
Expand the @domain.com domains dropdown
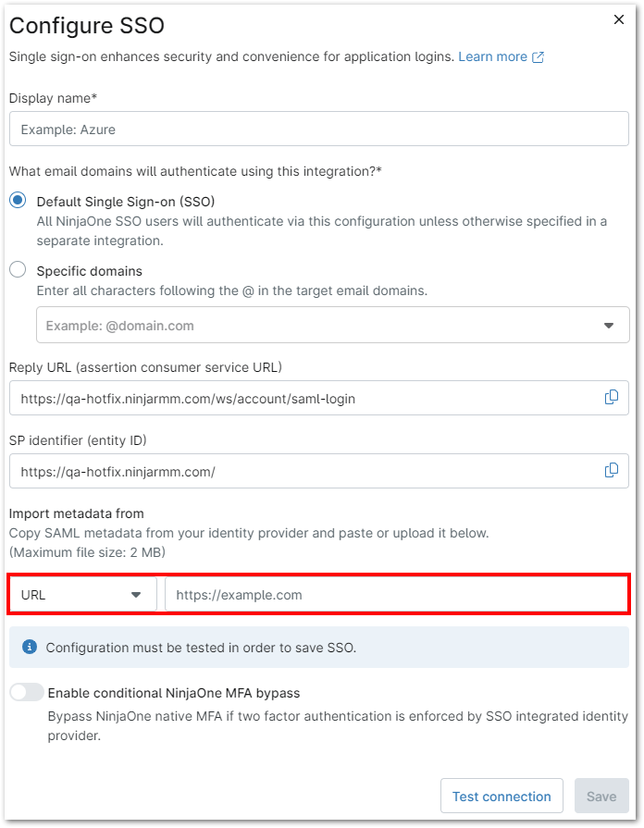610,325
